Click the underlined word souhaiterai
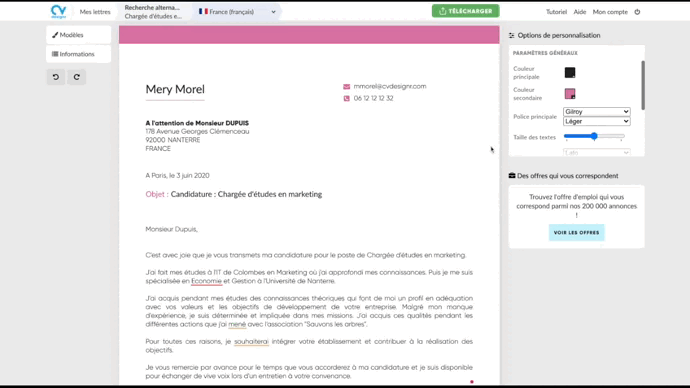The width and height of the screenshot is (690, 388). click(251, 341)
